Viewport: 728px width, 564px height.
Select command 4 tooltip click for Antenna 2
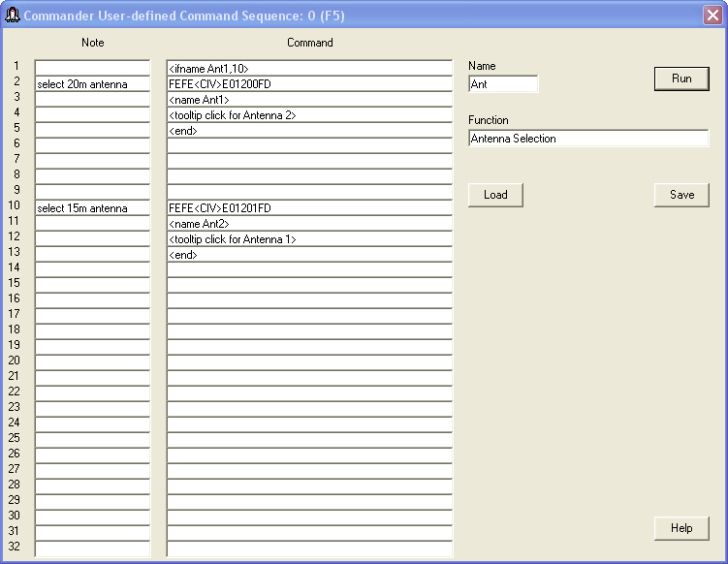click(309, 115)
